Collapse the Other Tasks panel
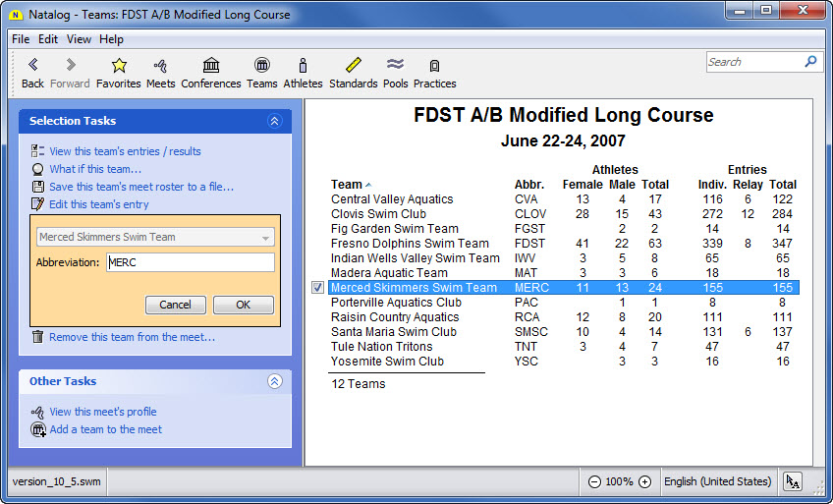 point(274,381)
